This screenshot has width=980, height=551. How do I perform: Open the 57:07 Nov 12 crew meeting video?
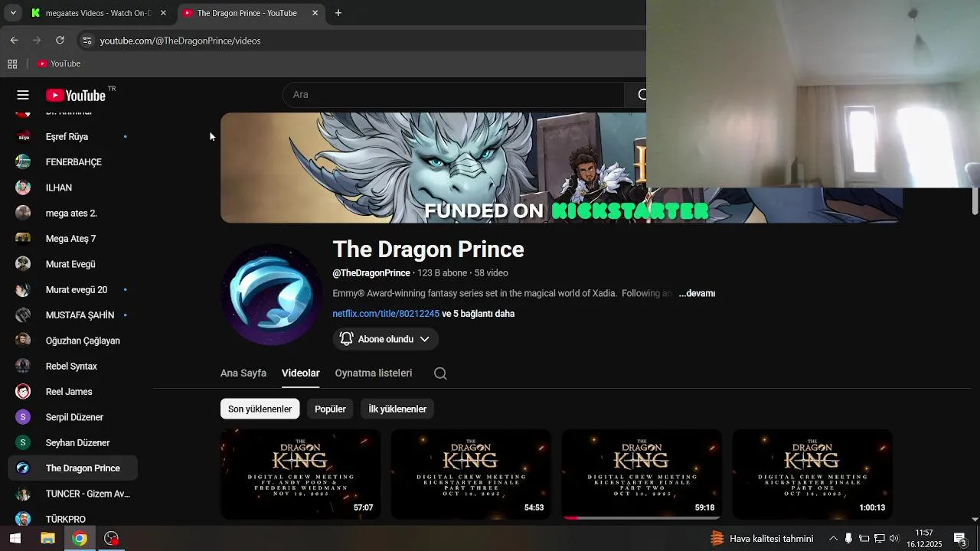click(x=300, y=474)
